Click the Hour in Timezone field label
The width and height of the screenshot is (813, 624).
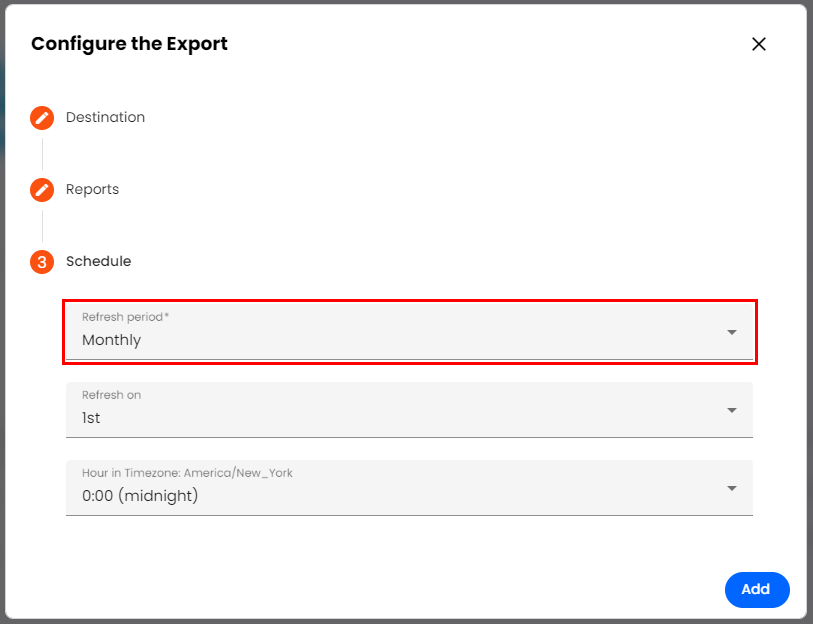[187, 473]
